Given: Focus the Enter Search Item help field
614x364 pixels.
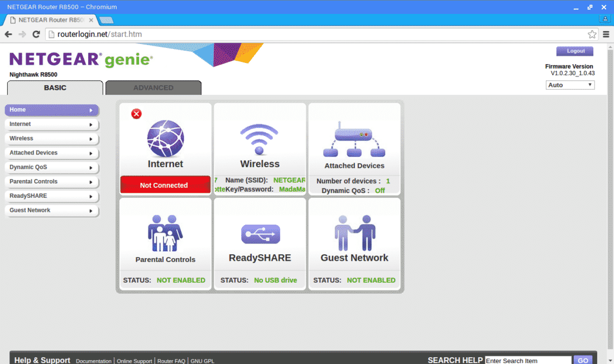Looking at the screenshot, I should click(528, 361).
